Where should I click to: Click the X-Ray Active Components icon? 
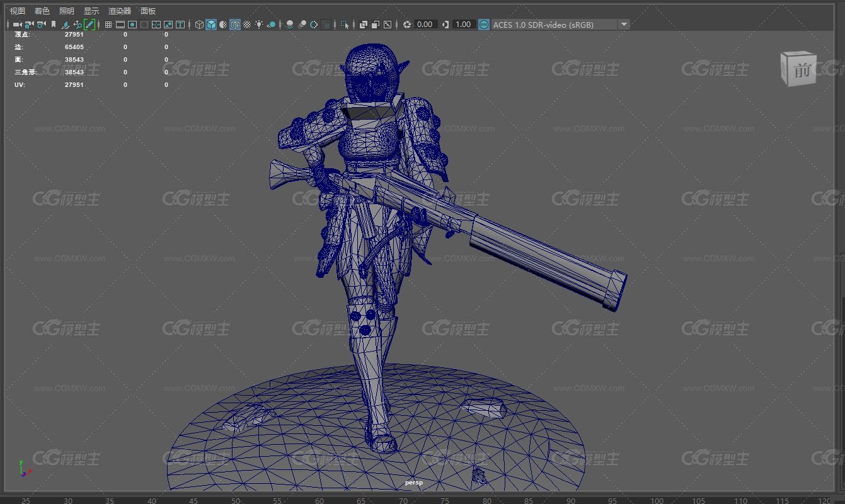(x=376, y=25)
